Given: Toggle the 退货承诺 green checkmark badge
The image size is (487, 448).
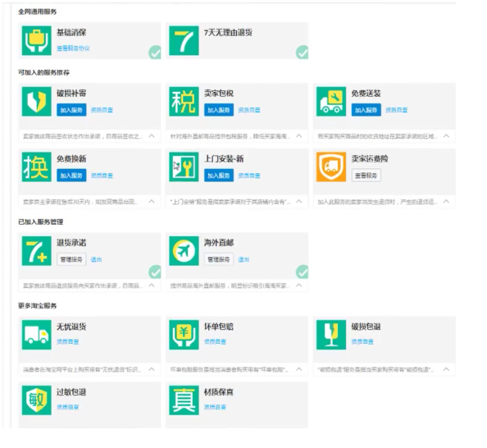Looking at the screenshot, I should [x=155, y=272].
